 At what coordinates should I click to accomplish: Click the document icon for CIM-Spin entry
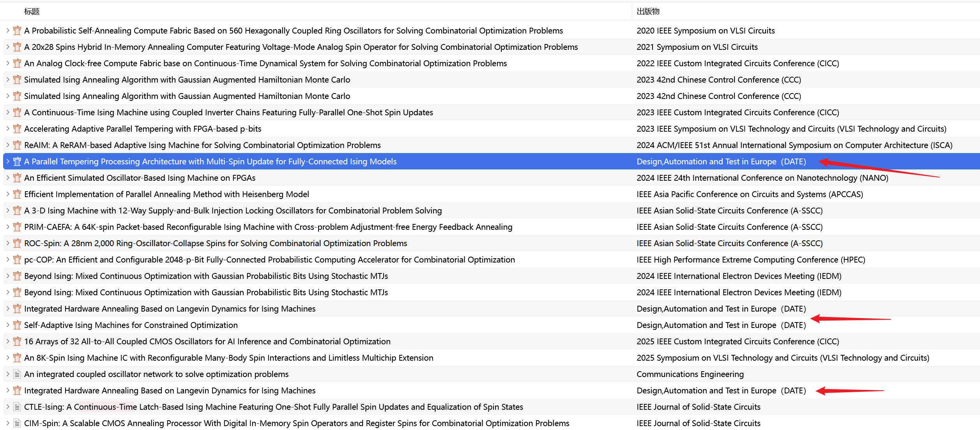point(17,423)
